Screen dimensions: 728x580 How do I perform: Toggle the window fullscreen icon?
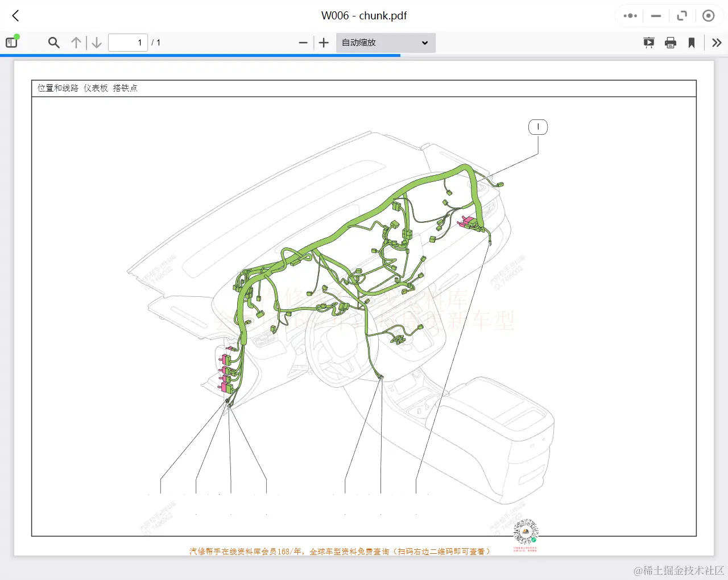coord(682,16)
